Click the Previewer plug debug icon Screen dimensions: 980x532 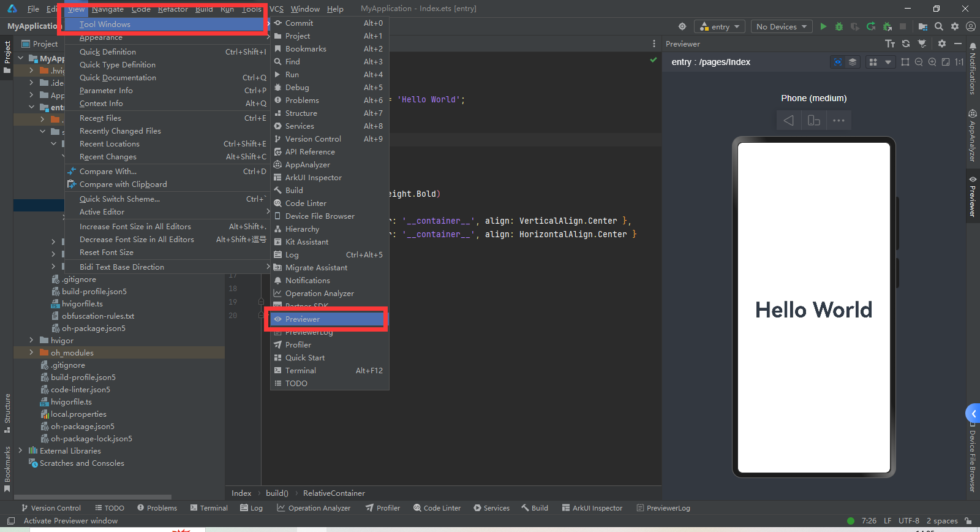click(x=922, y=44)
